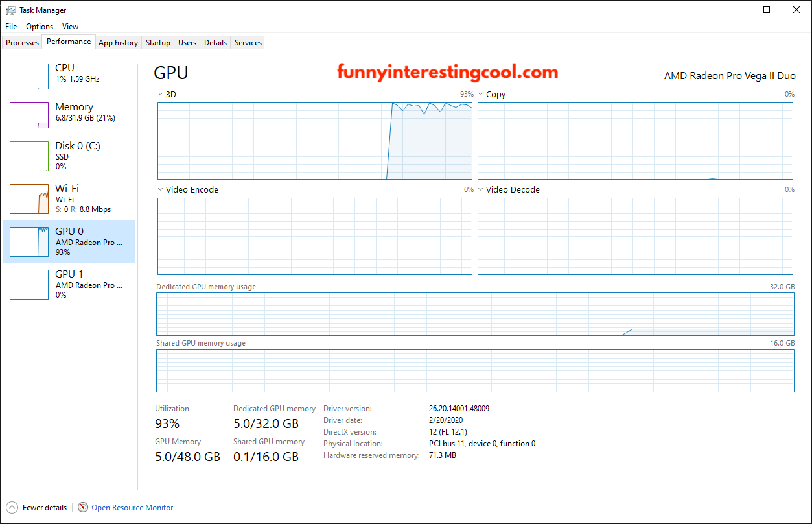Click the Dedicated GPU memory usage graph

pyautogui.click(x=475, y=314)
